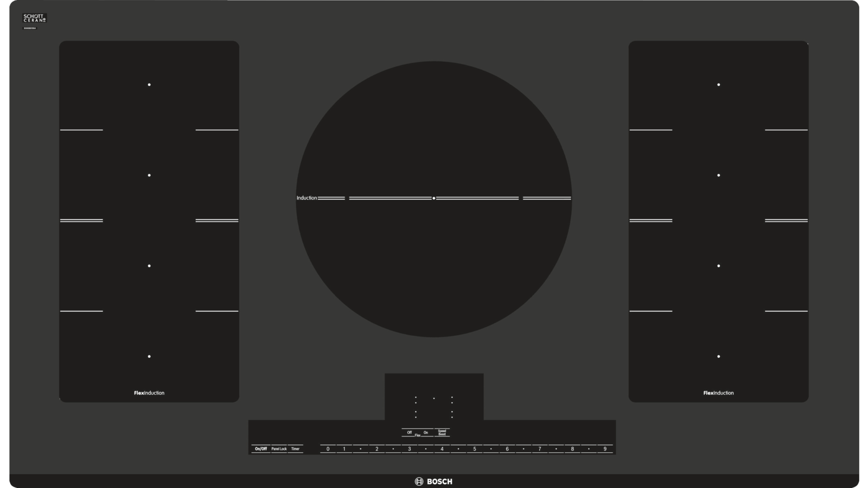This screenshot has width=868, height=488.
Task: Select power level 9
Action: click(605, 449)
